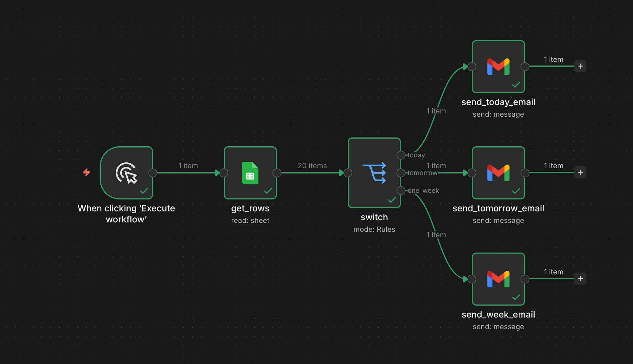Click '1 item' output label of send_today_email
Image resolution: width=633 pixels, height=364 pixels.
pos(554,60)
